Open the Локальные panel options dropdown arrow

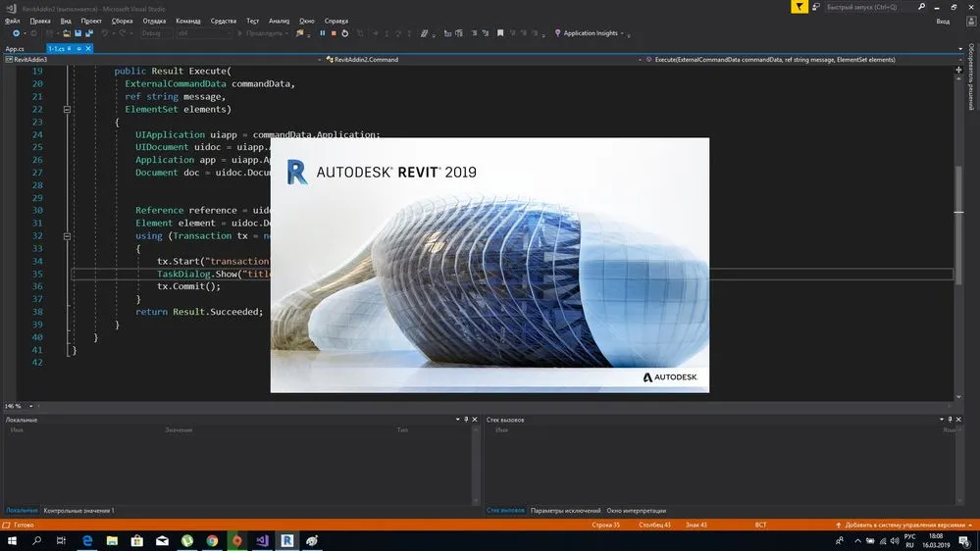(457, 420)
